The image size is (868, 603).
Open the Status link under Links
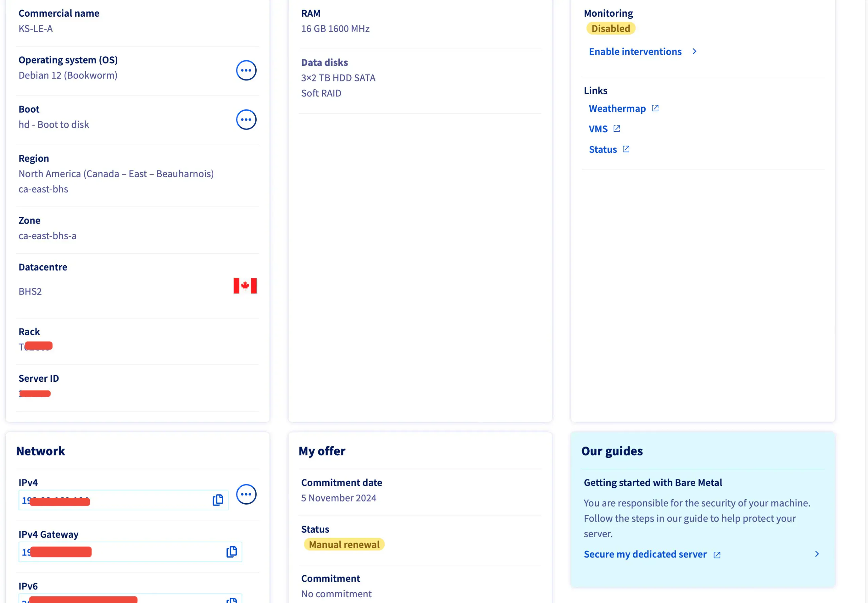point(603,149)
